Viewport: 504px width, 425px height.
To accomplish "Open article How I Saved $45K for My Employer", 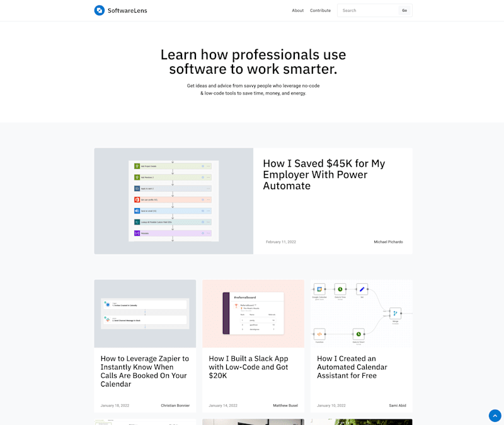I will click(324, 175).
